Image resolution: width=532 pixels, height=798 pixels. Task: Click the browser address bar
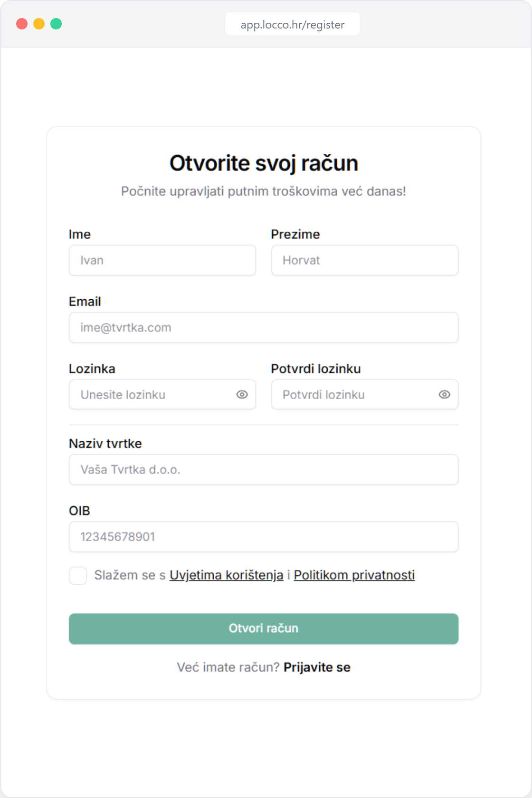[293, 24]
